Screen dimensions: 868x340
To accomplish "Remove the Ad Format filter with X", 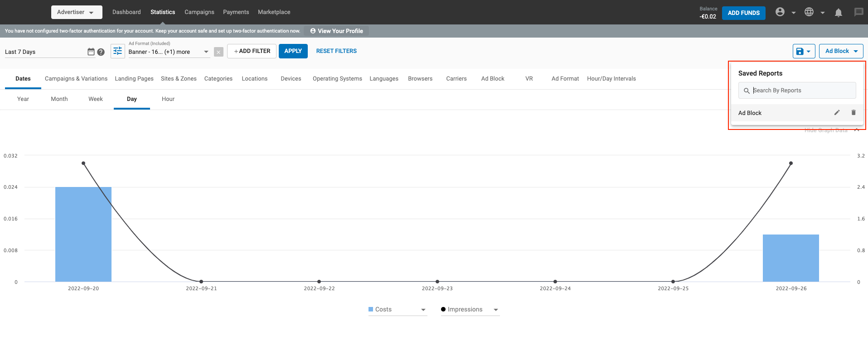I will click(x=218, y=52).
